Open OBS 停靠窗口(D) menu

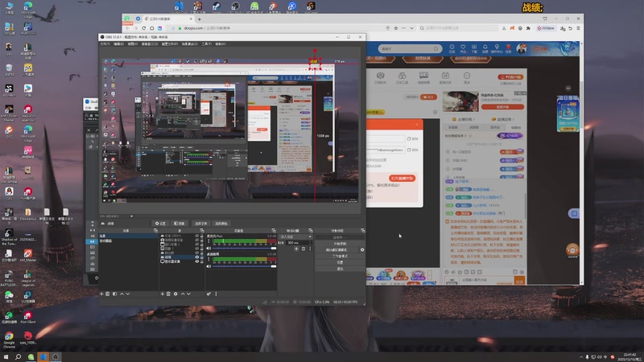tap(150, 44)
